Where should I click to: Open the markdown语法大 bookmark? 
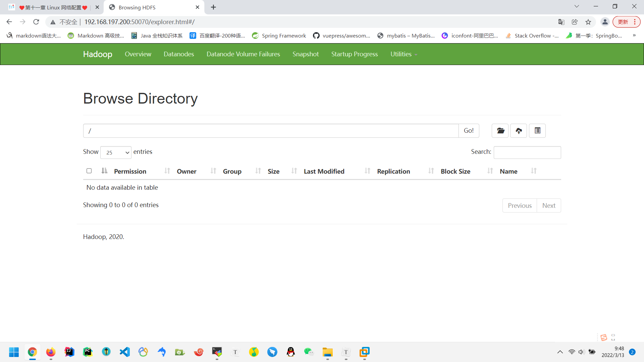click(x=34, y=36)
